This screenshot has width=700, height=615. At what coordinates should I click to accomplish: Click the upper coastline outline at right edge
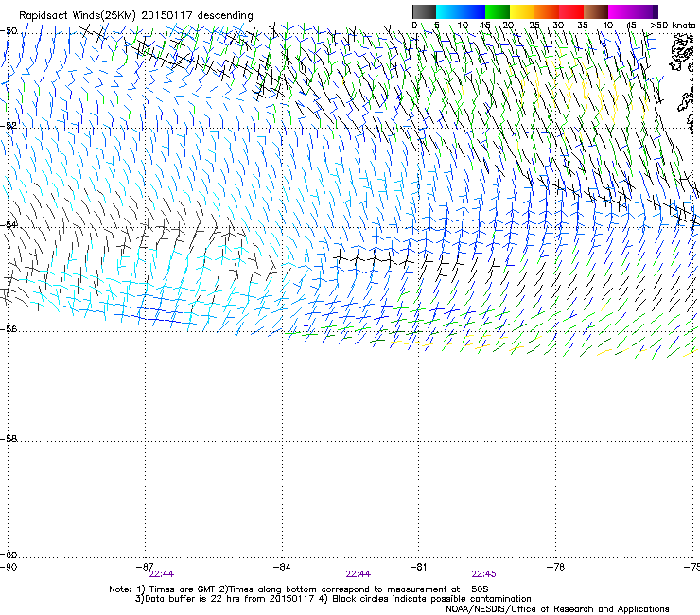[x=680, y=53]
